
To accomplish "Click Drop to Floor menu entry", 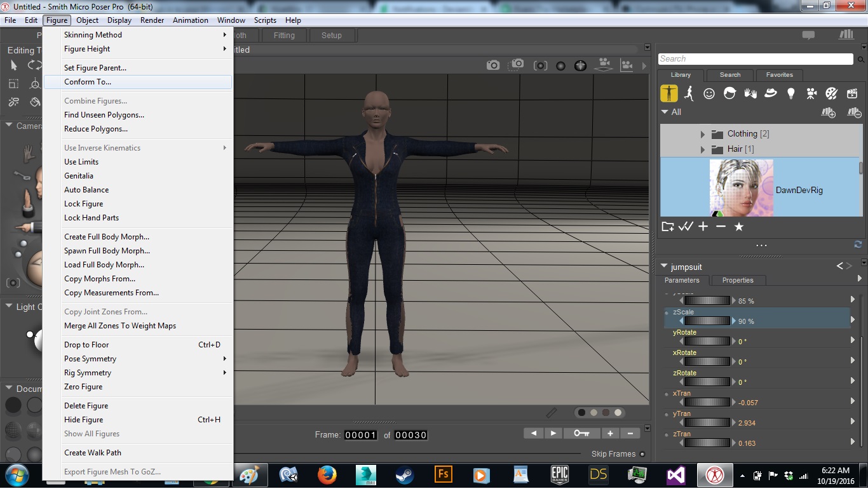I will click(x=86, y=345).
